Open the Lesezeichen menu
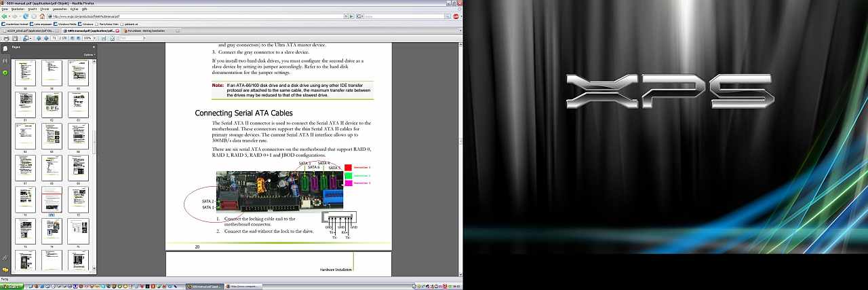 pos(60,9)
